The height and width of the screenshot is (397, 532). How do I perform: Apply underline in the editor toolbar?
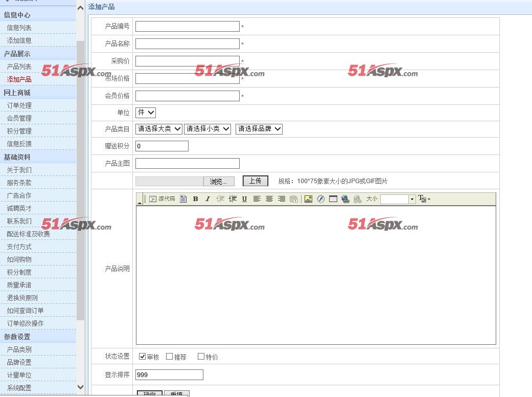[244, 199]
